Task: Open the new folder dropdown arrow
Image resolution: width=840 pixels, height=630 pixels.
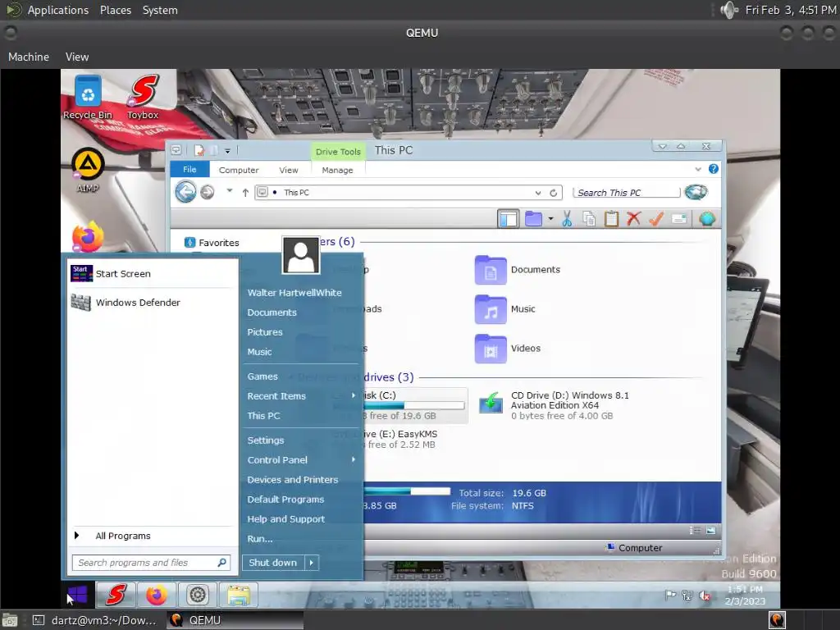Action: 550,218
